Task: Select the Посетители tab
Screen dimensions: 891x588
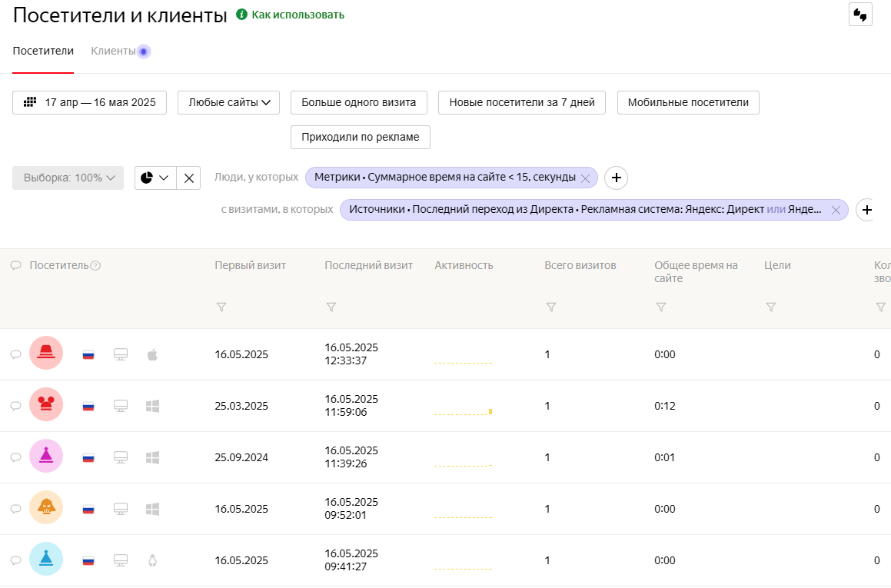Action: pos(43,51)
